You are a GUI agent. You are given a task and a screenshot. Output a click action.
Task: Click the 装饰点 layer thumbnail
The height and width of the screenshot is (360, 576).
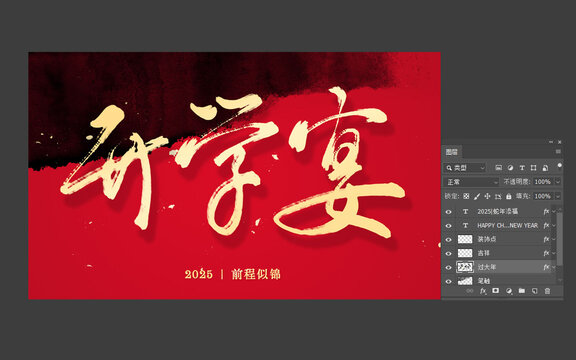[465, 240]
